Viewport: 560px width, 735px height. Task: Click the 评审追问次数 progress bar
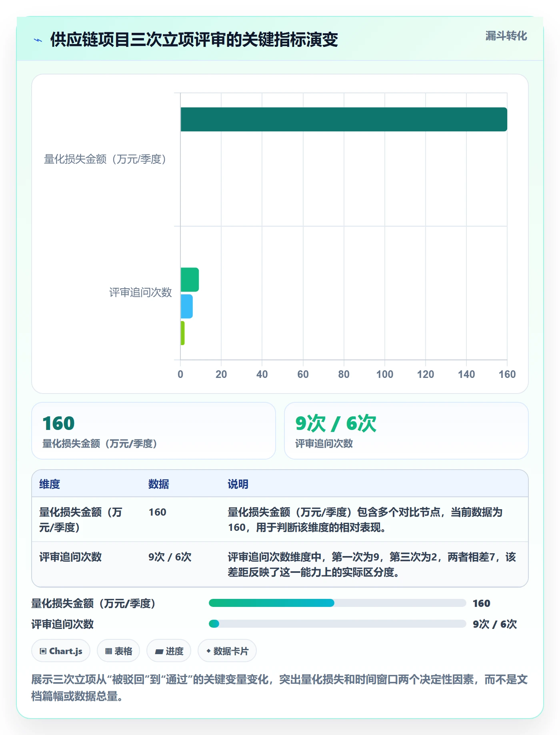pyautogui.click(x=337, y=624)
